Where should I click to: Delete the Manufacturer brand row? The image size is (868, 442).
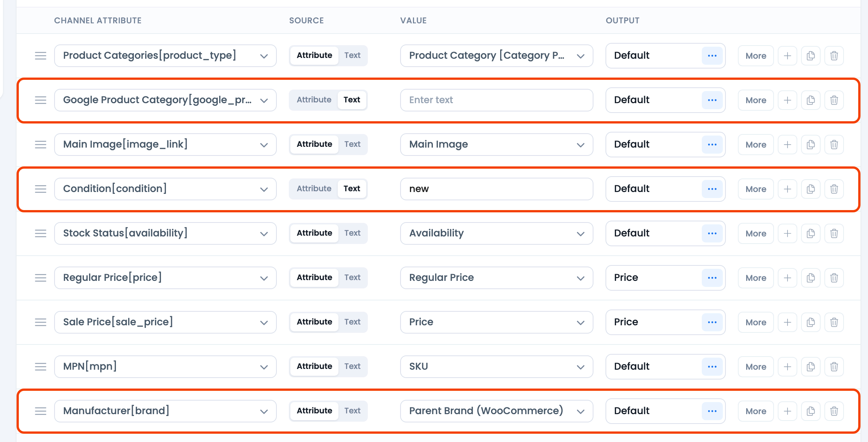click(x=834, y=411)
